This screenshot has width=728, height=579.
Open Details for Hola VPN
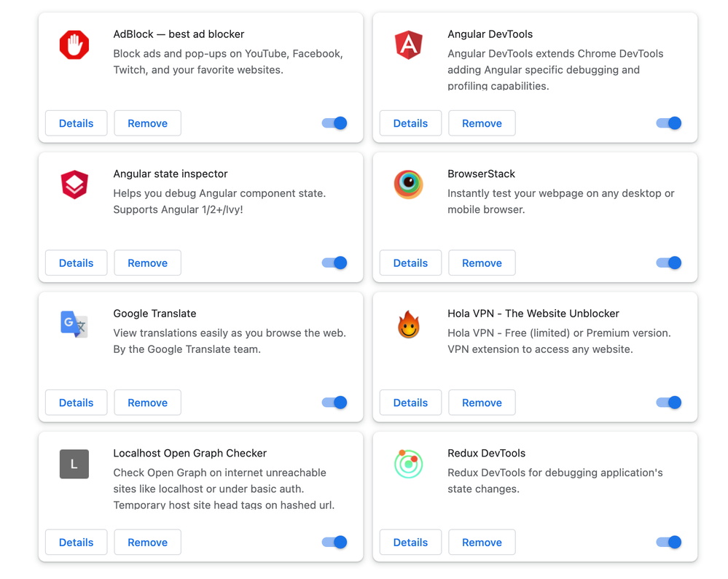coord(410,403)
